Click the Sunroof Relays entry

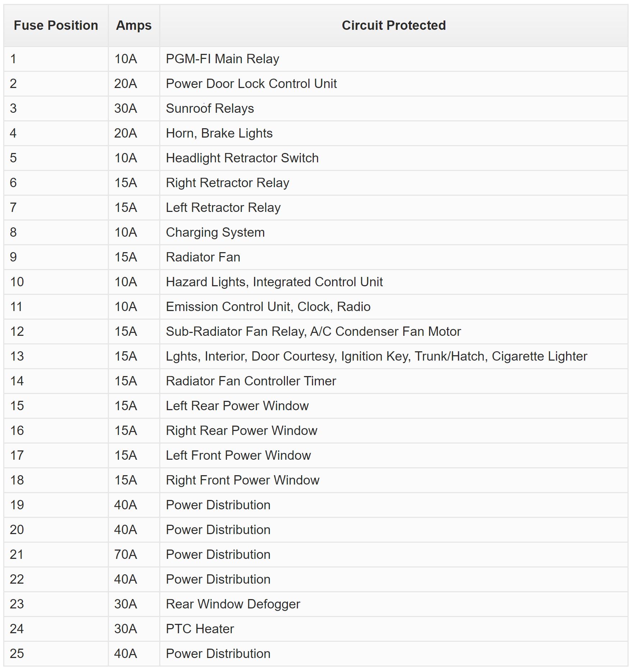tap(210, 108)
